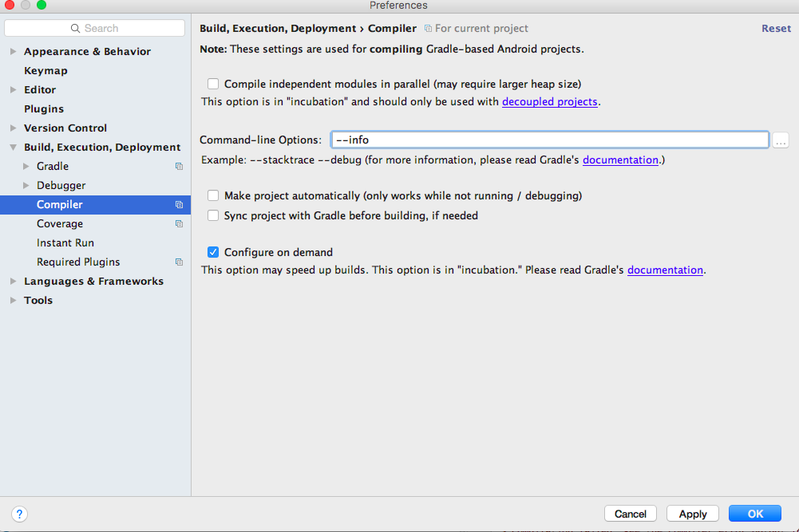Click the help question mark icon

19,514
